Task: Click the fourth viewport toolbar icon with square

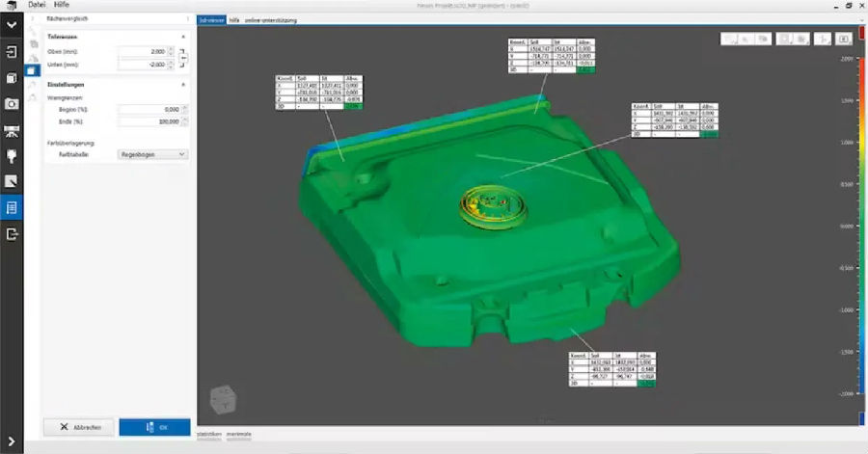Action: click(784, 40)
